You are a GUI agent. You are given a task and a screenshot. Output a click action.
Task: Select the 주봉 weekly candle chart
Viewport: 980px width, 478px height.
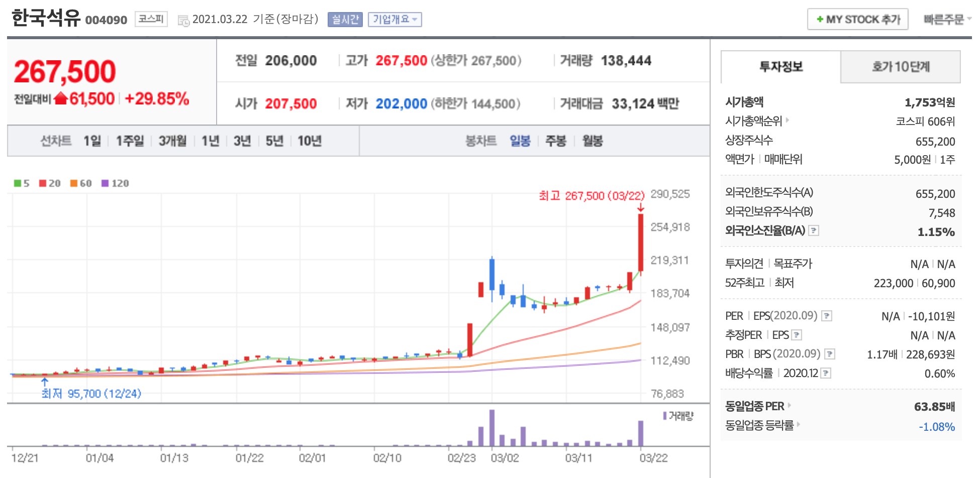tap(556, 141)
